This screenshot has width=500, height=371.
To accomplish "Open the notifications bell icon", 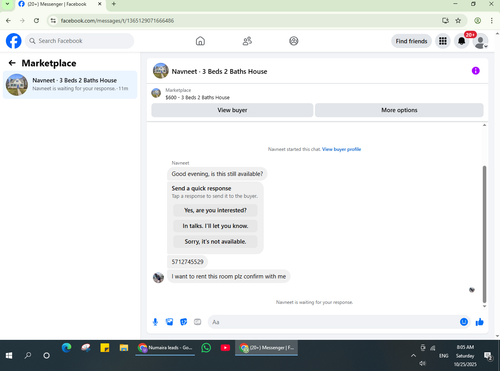I will pos(462,41).
